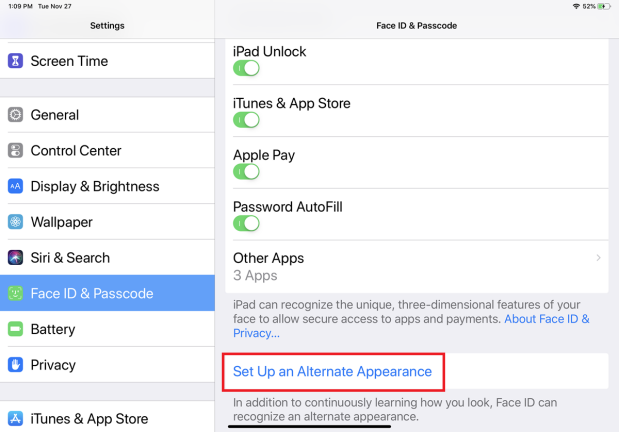Viewport: 619px width, 432px height.
Task: Tap the iTunes & App Store sidebar icon
Action: point(15,419)
